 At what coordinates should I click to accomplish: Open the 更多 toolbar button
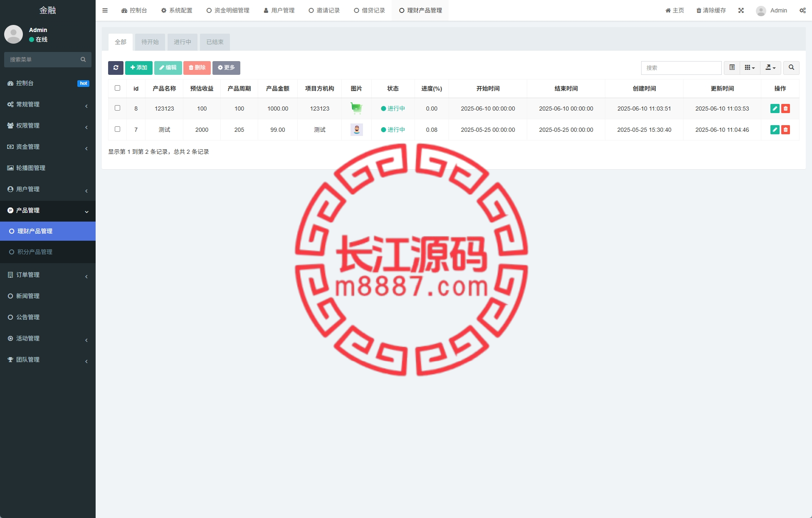pos(226,68)
